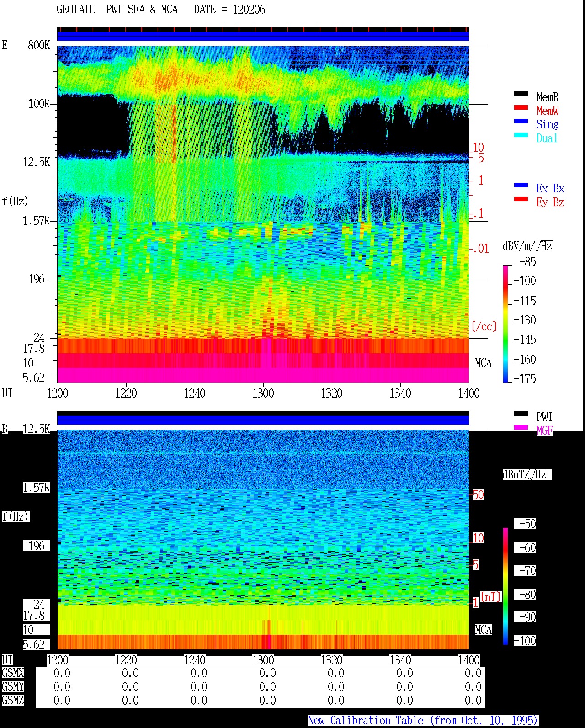Viewport: 585px width, 728px height.
Task: Select the MemR legend label
Action: 548,97
